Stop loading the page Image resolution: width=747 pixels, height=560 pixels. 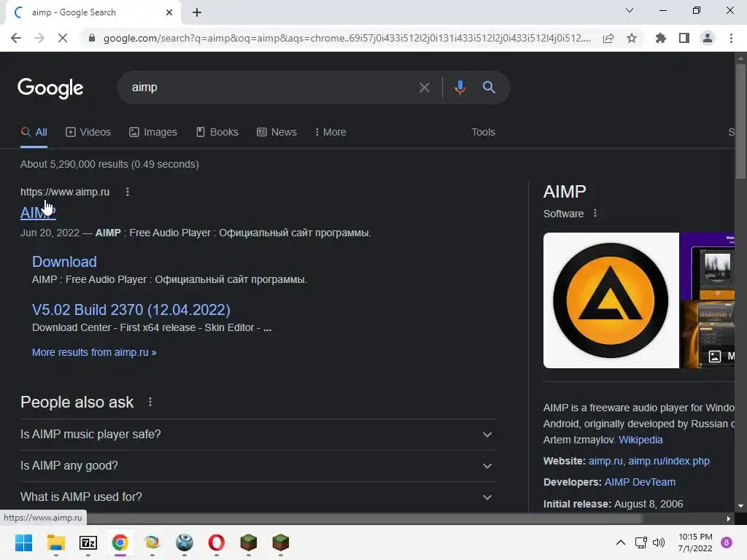pos(63,38)
